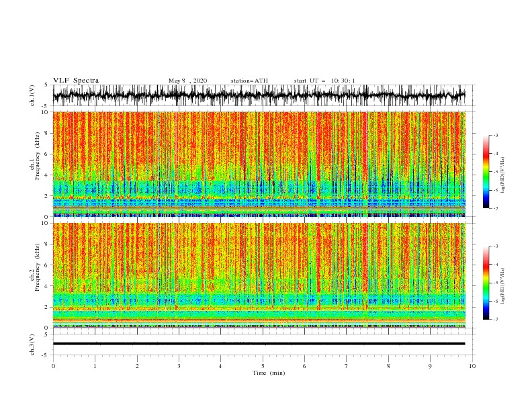Click time axis tick label '7'

pyautogui.click(x=347, y=366)
